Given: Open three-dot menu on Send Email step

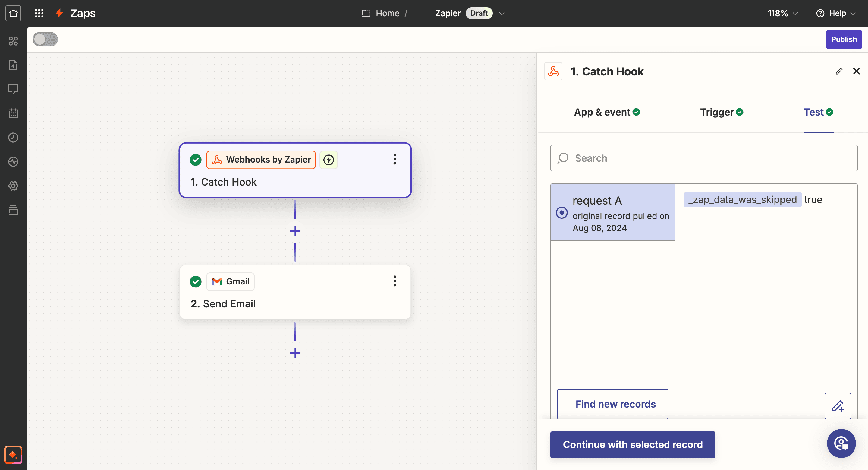Looking at the screenshot, I should (395, 281).
